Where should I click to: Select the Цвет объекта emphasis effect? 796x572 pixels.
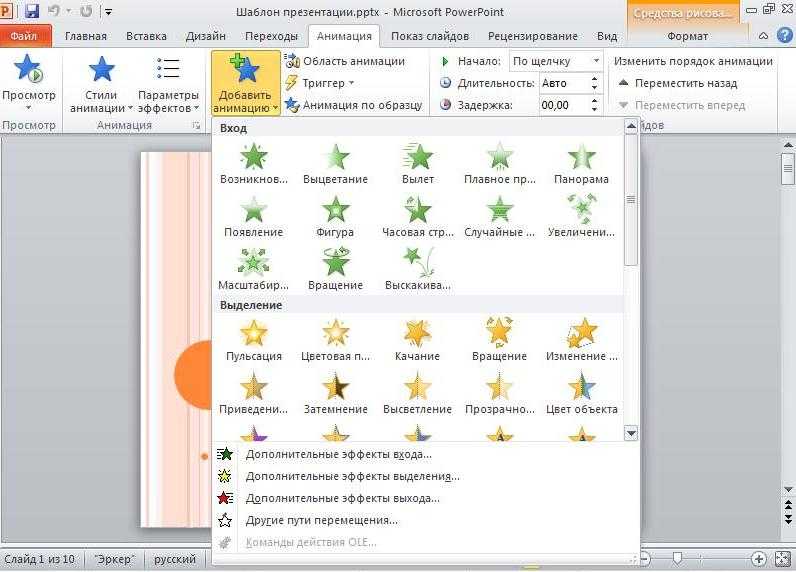pos(581,393)
